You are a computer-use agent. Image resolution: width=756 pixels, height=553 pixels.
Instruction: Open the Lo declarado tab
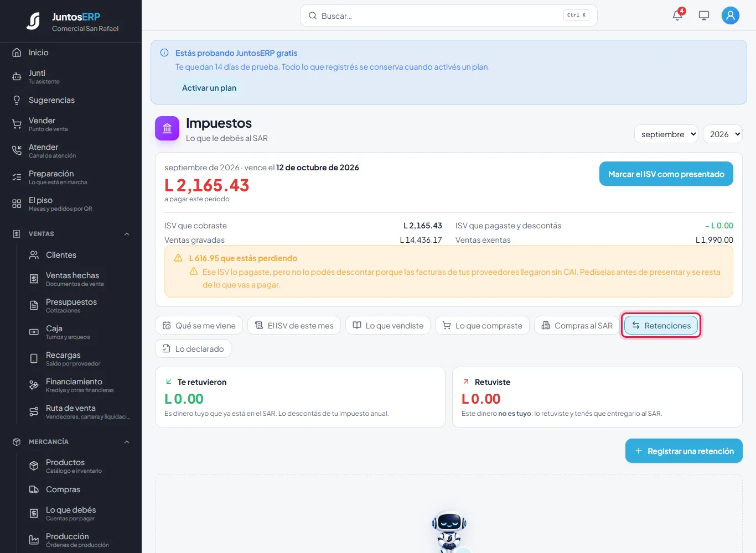[193, 349]
